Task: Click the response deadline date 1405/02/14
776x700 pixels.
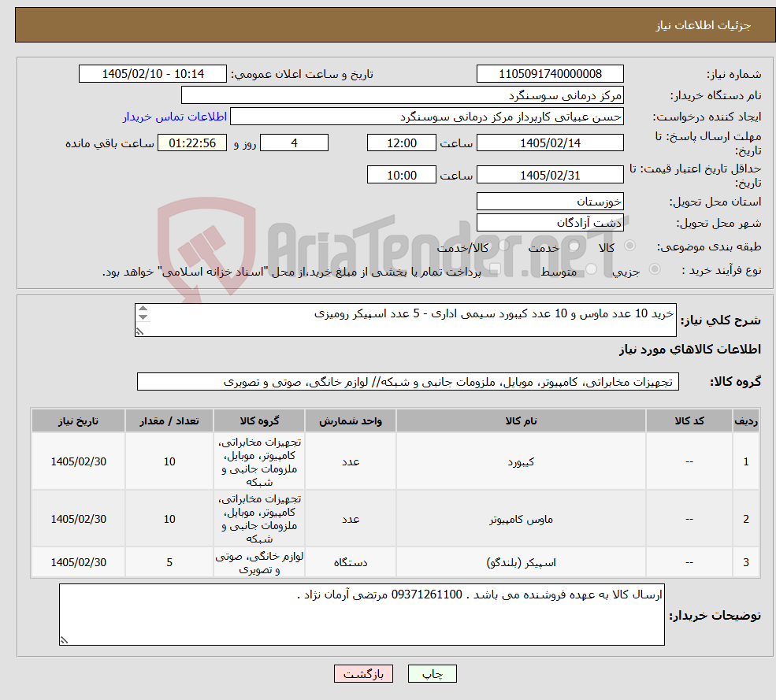Action: click(x=550, y=143)
